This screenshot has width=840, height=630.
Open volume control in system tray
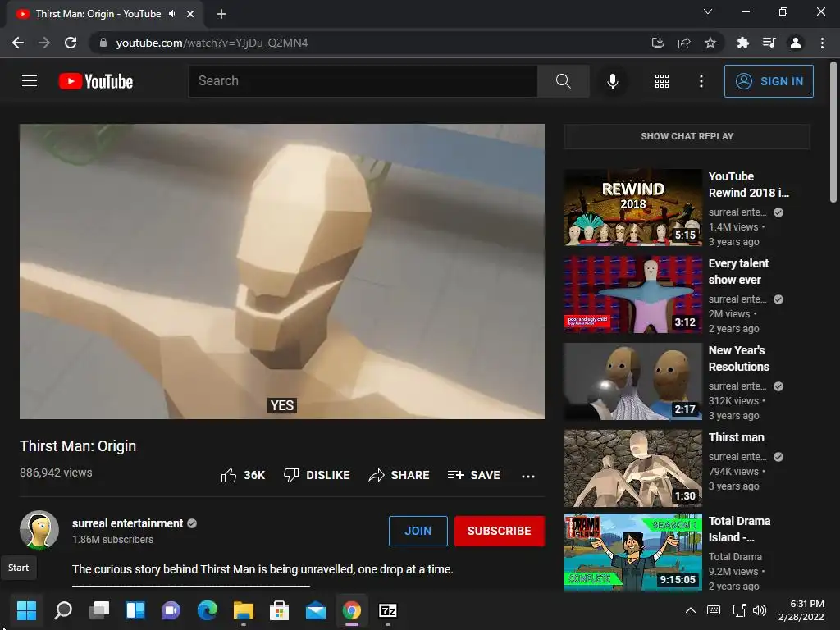(x=760, y=610)
